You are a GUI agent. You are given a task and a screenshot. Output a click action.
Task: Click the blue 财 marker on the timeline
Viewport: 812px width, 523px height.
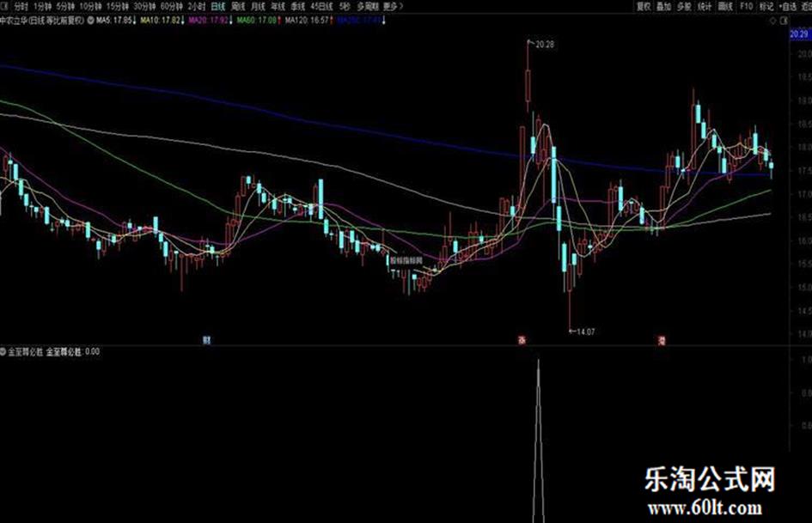pos(206,340)
